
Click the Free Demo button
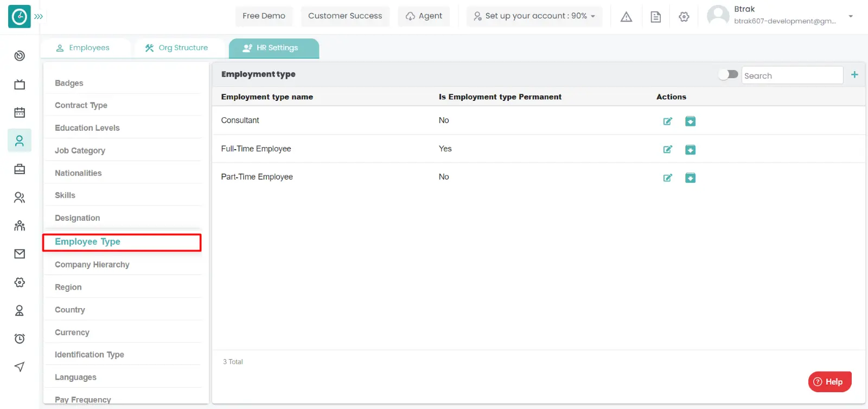(264, 16)
